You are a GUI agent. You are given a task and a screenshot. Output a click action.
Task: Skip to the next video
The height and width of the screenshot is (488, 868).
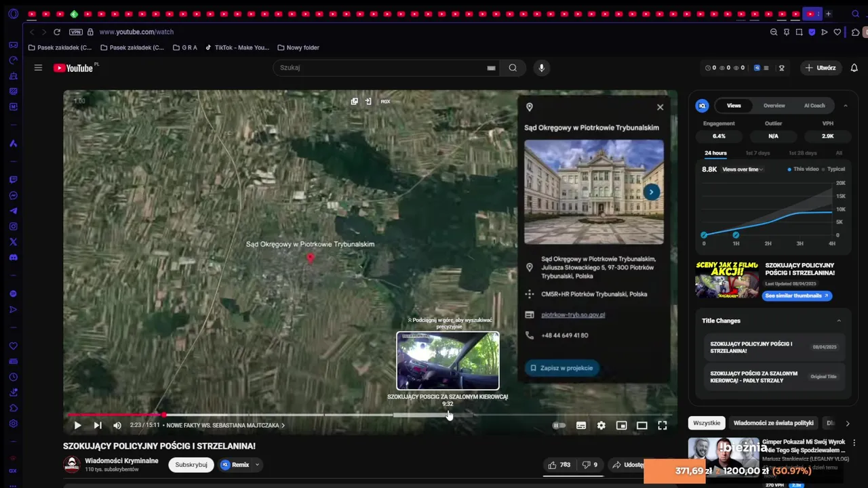pos(98,426)
